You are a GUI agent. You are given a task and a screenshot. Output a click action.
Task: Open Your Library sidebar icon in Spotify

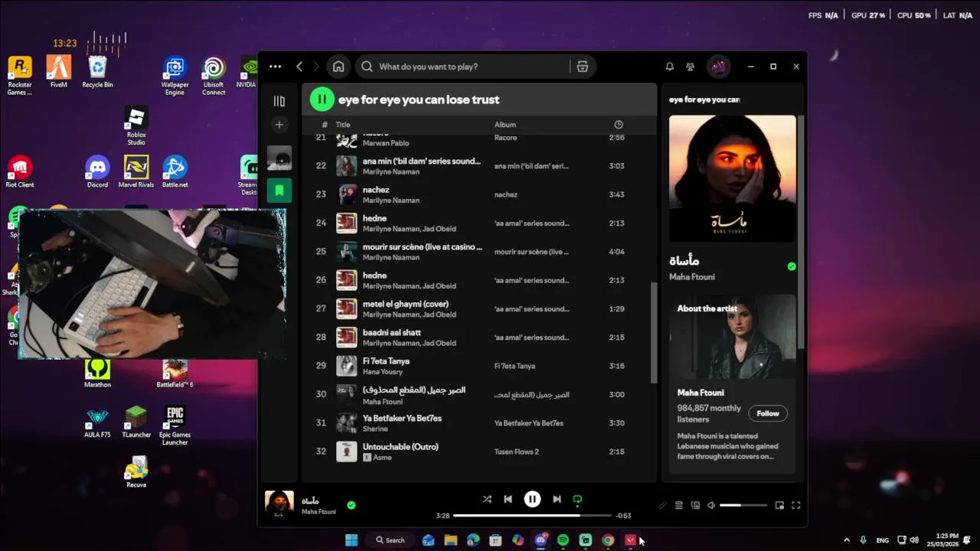click(279, 101)
